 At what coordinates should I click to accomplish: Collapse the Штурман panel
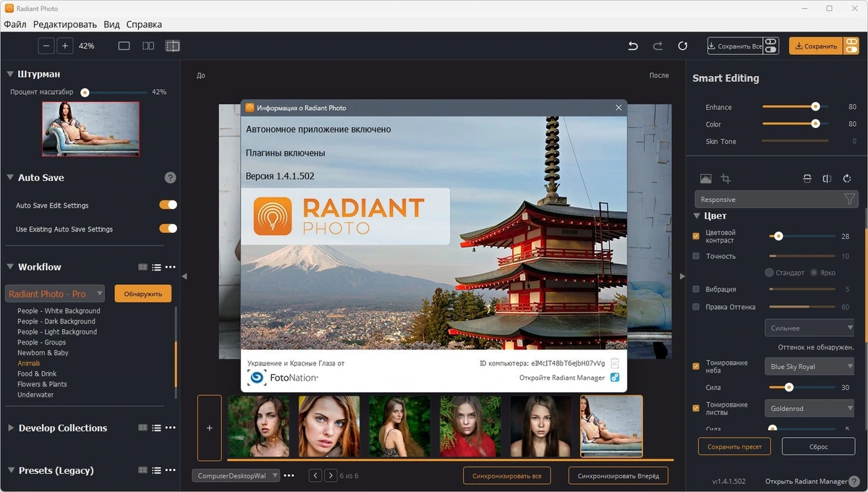coord(10,74)
